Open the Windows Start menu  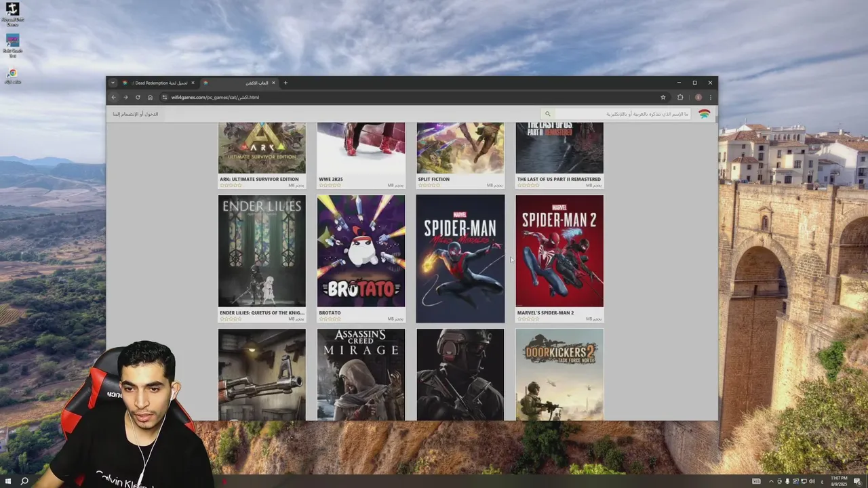[x=8, y=481]
